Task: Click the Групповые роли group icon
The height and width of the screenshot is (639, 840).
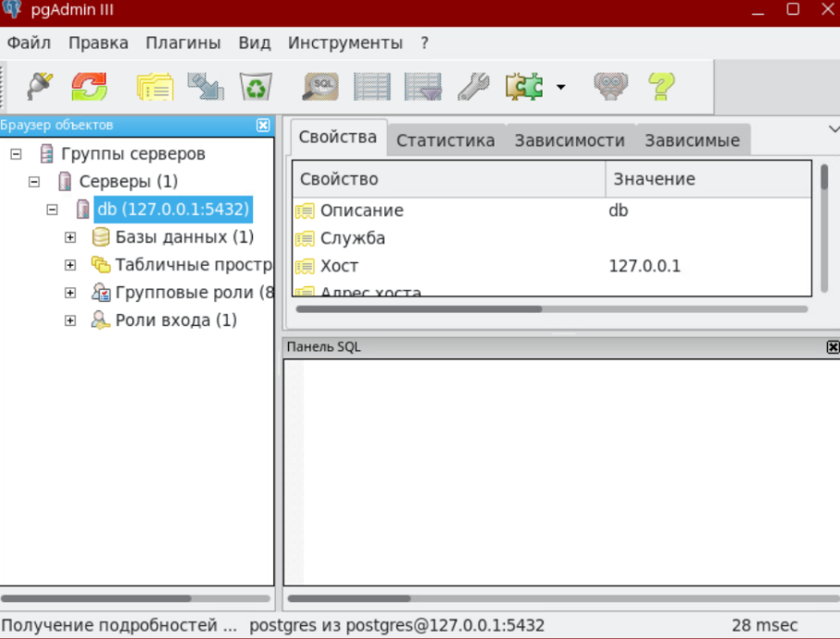Action: pyautogui.click(x=101, y=293)
